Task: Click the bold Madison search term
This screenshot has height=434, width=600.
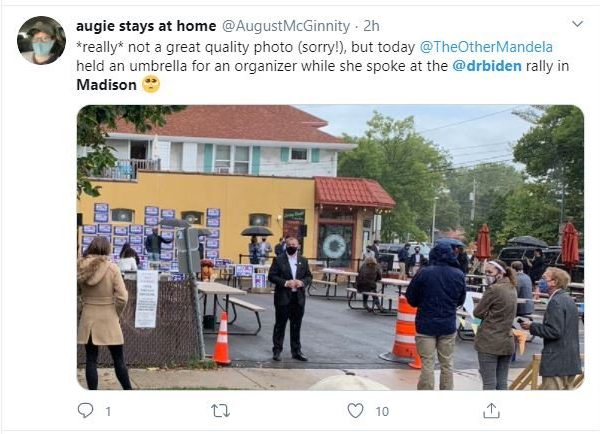Action: [106, 85]
